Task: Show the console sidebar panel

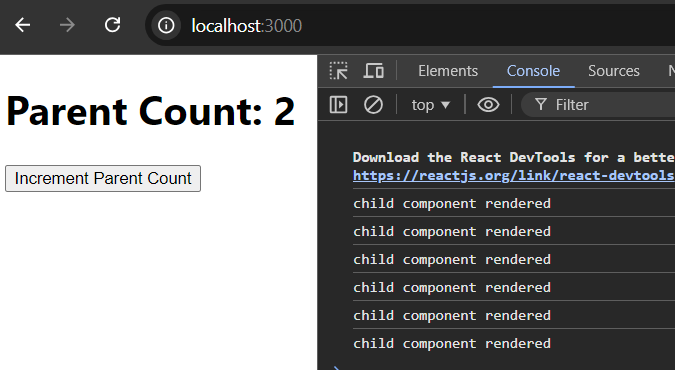Action: 338,105
